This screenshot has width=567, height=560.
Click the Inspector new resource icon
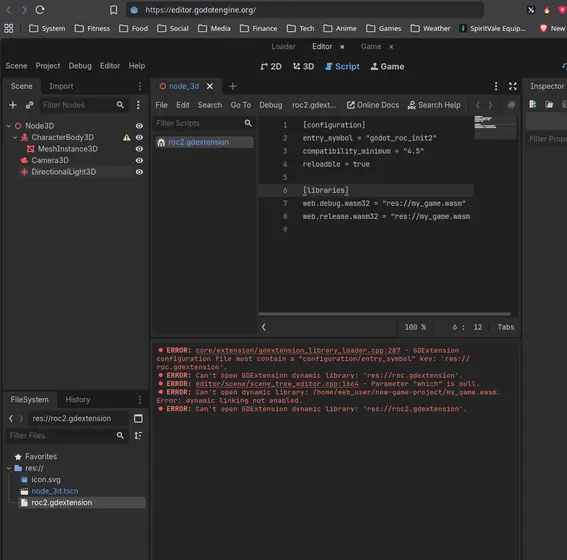pos(533,104)
